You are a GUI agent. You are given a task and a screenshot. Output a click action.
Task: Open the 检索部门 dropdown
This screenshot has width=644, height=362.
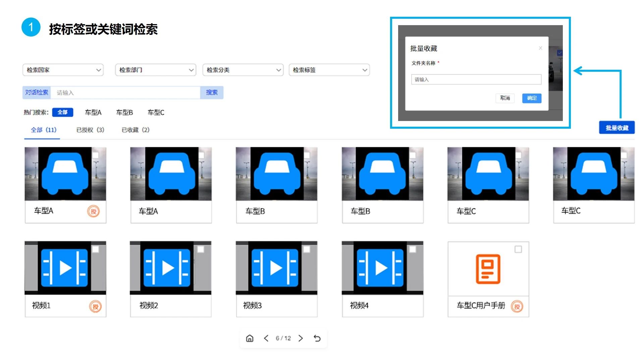(x=156, y=70)
